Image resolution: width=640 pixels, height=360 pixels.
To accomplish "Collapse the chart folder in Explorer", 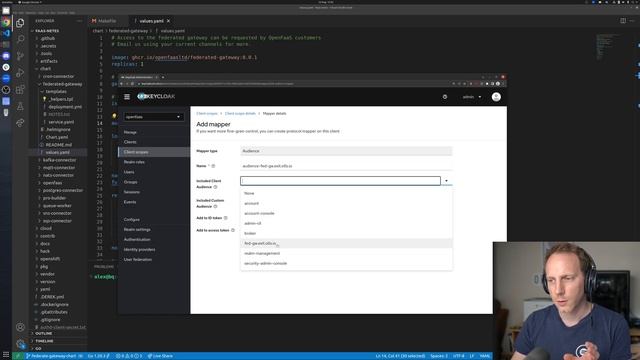I will tap(46, 69).
